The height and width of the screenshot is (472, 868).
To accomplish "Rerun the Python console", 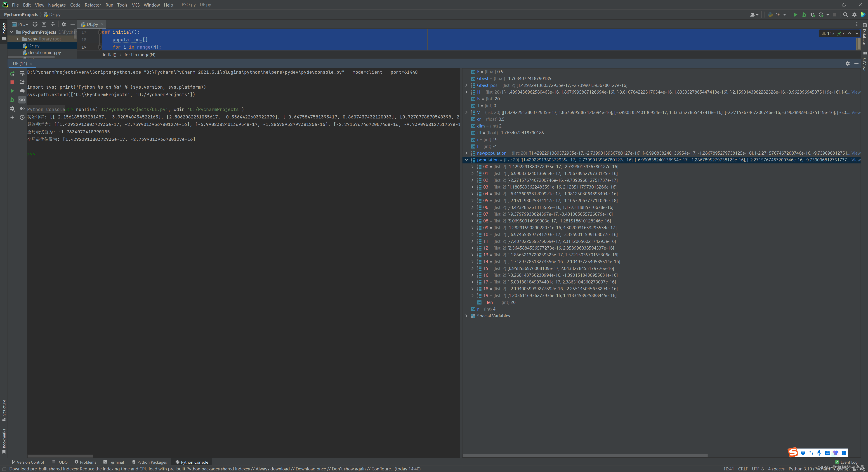I will point(12,73).
